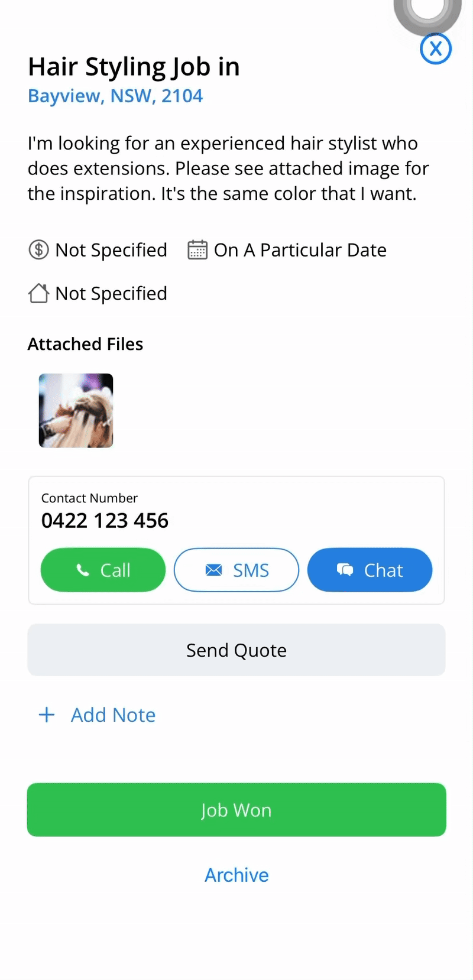The height and width of the screenshot is (980, 473).
Task: Open the Bayview, NSW, 2104 location link
Action: click(115, 96)
